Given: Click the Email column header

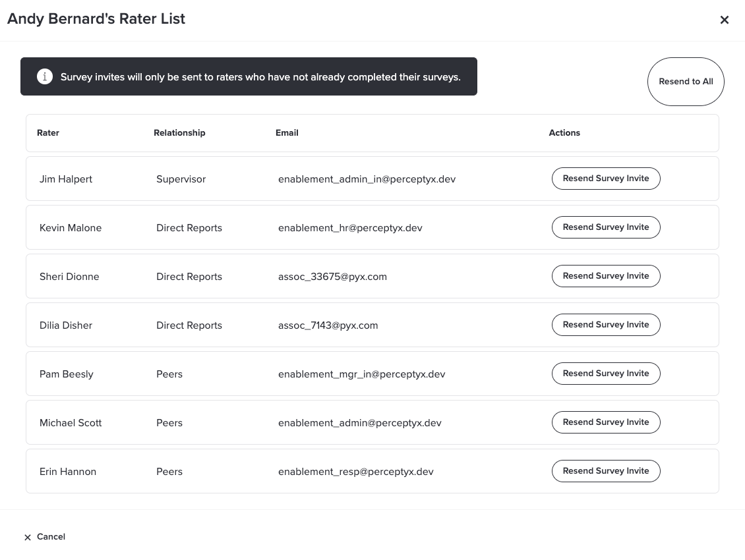Looking at the screenshot, I should [287, 133].
